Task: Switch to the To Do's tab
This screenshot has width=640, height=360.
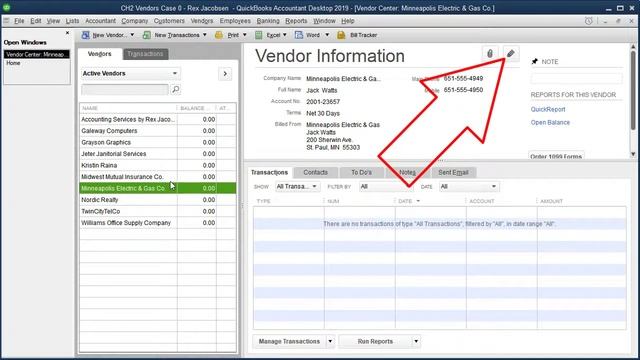Action: click(x=362, y=172)
